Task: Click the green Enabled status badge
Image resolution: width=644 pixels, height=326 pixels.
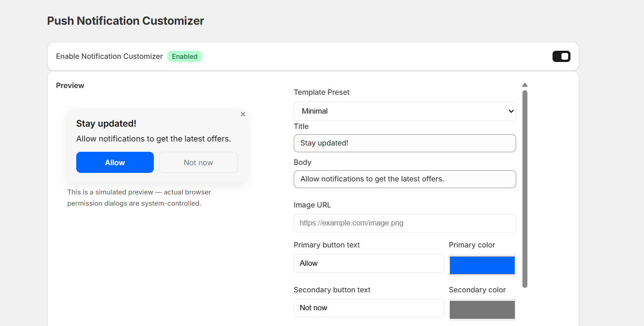Action: coord(185,57)
